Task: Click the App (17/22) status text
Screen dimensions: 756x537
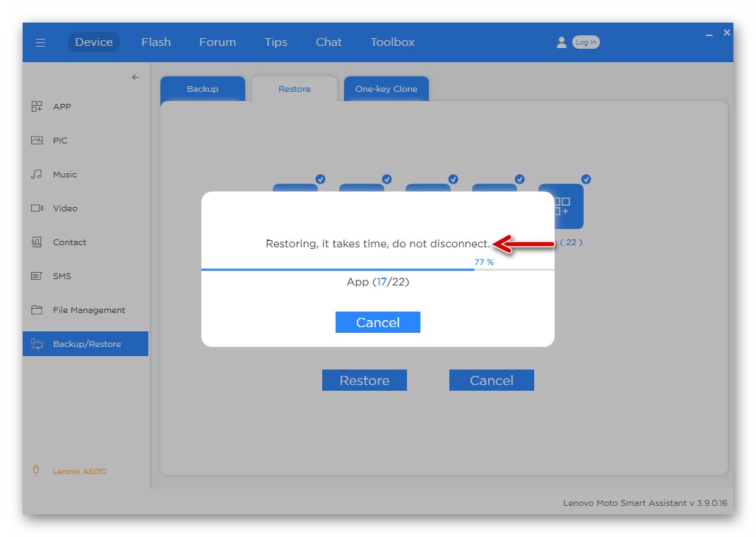Action: pos(378,281)
